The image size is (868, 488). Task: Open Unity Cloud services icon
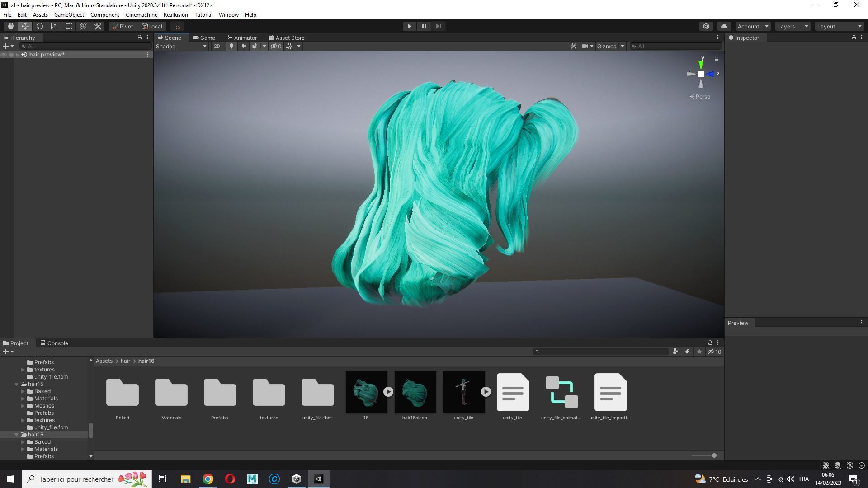[724, 26]
